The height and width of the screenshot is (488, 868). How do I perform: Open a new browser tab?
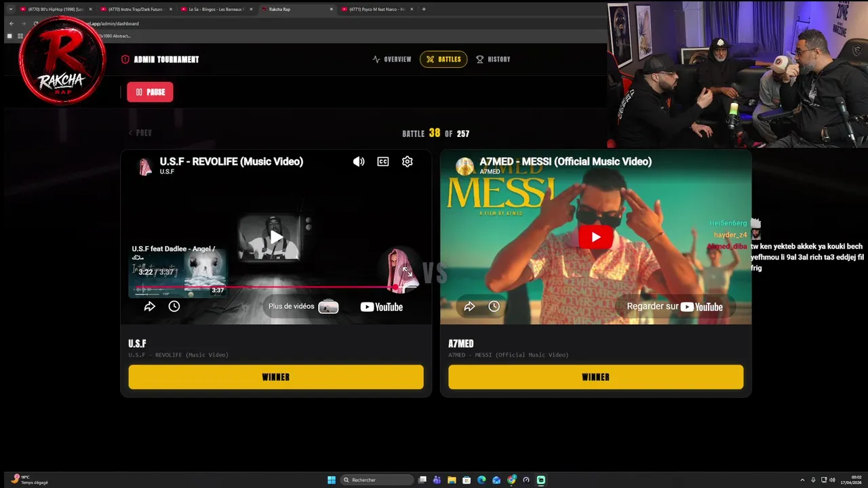point(424,9)
